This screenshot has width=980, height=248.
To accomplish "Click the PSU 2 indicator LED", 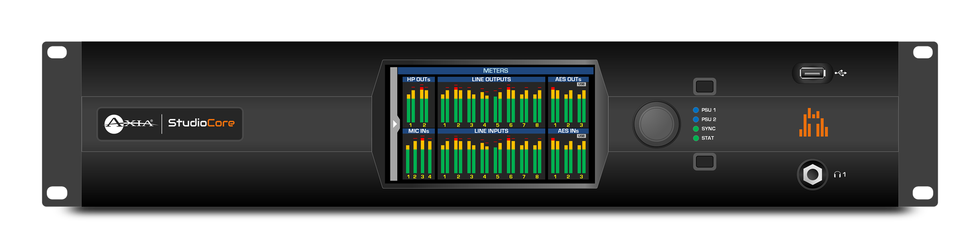I will tap(696, 119).
